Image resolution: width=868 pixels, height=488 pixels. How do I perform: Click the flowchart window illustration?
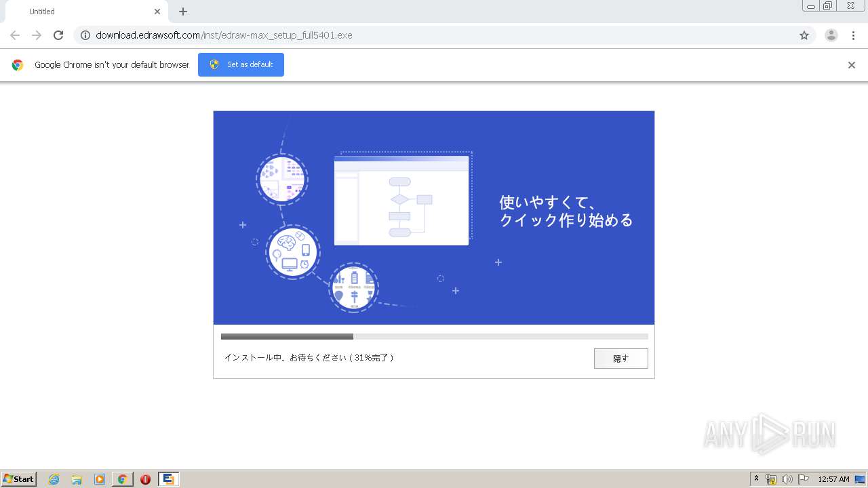(x=401, y=200)
